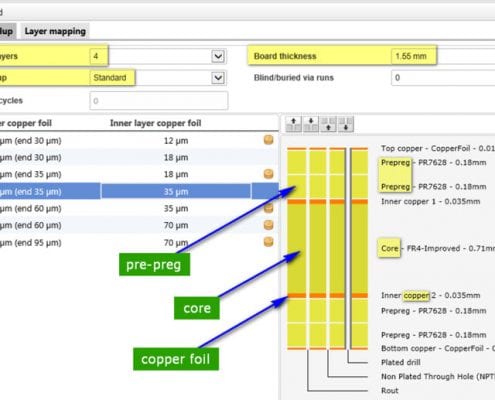The width and height of the screenshot is (495, 400).
Task: Click the Blind/buried via runs field
Action: [x=443, y=78]
